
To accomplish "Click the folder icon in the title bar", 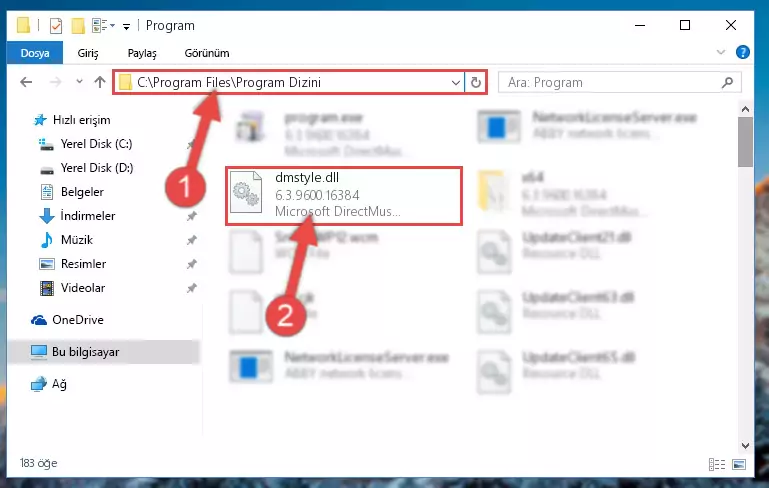I will [23, 25].
